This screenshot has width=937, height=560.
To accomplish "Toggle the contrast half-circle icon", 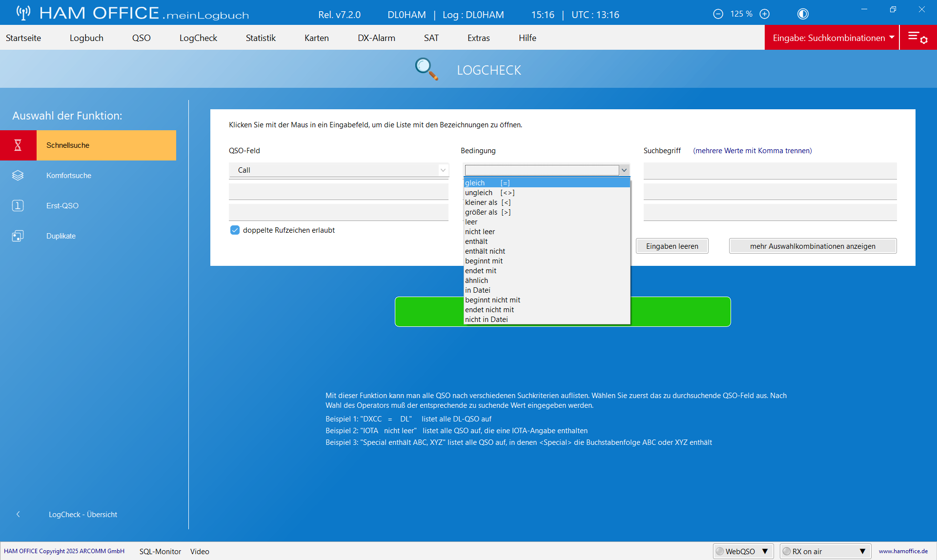I will pyautogui.click(x=803, y=14).
